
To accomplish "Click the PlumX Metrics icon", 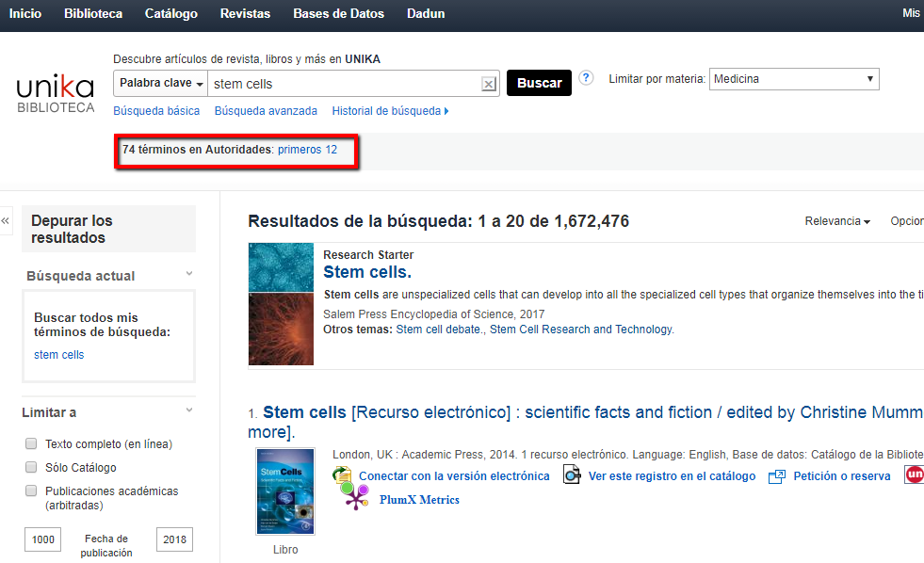I will tap(356, 500).
